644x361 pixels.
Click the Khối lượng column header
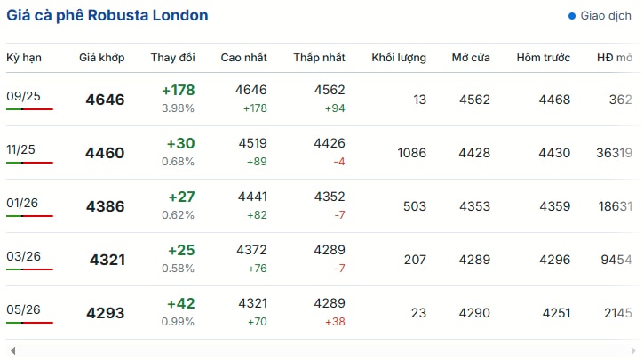(399, 58)
